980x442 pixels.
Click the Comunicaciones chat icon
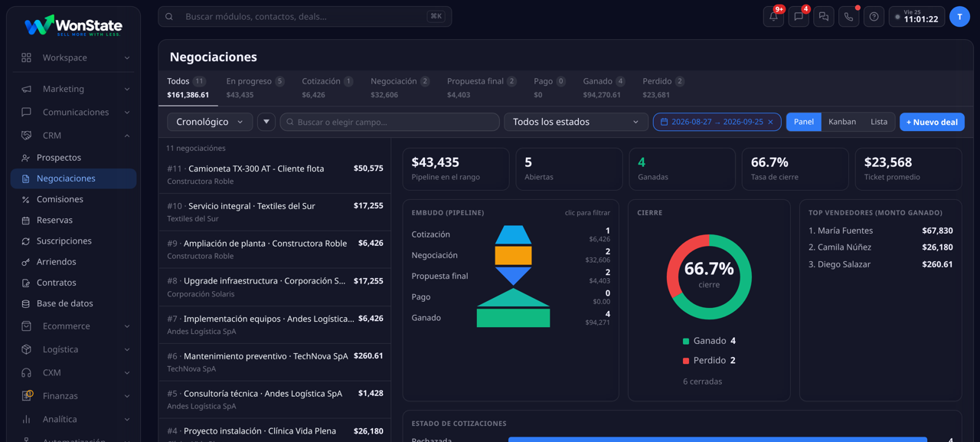[26, 112]
